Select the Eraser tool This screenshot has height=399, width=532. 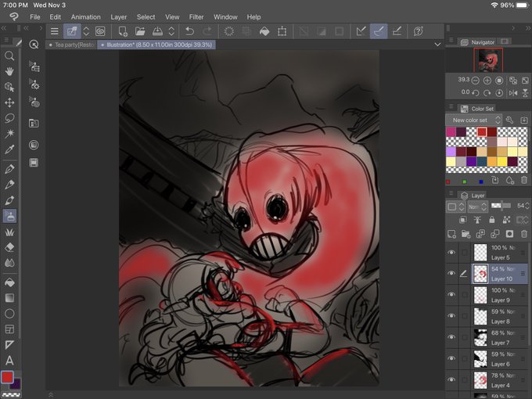coord(9,247)
